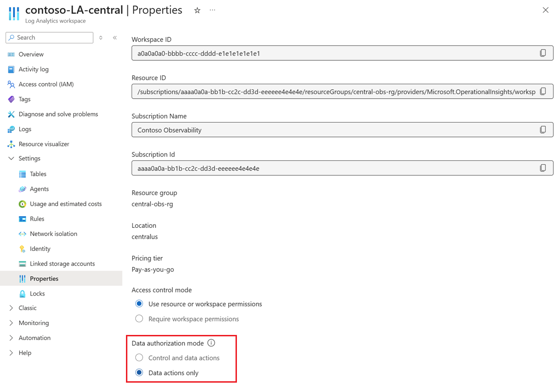The image size is (560, 392).
Task: Click the Activity log icon
Action: [x=11, y=69]
